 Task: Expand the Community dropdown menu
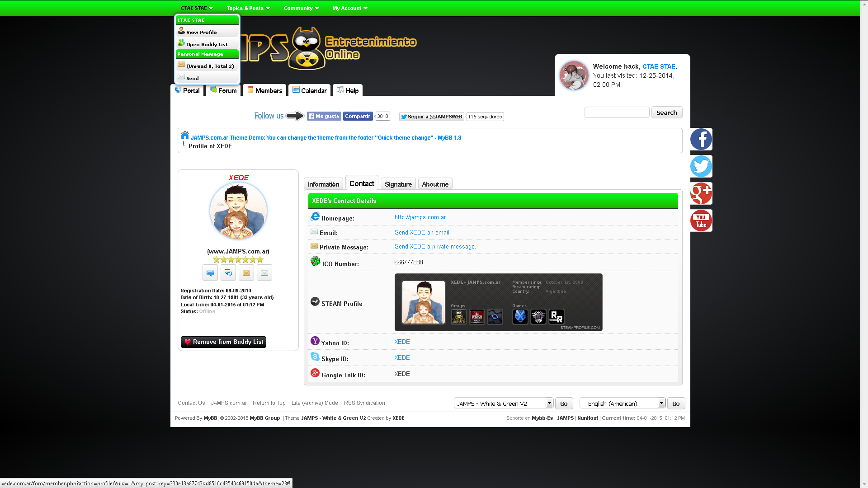pos(301,8)
